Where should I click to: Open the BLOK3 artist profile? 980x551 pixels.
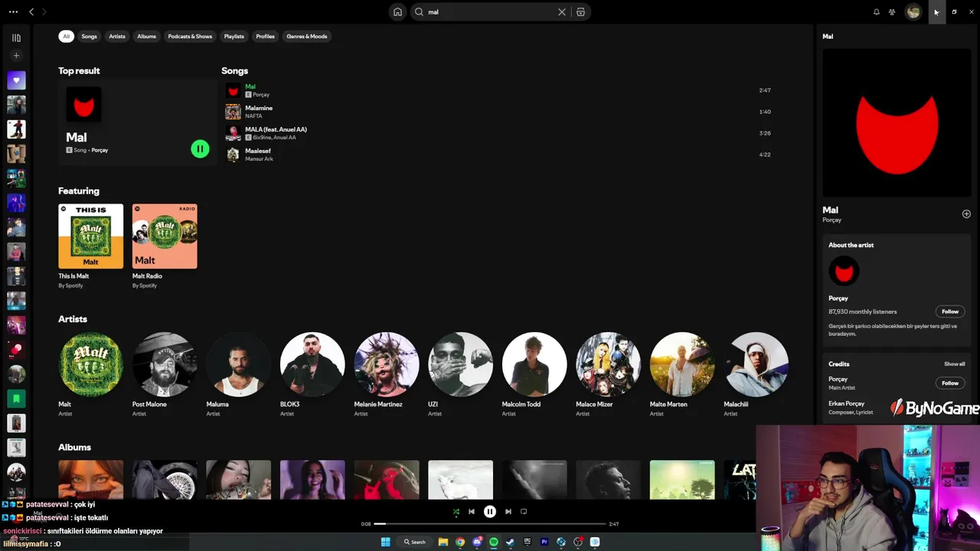[x=312, y=374]
